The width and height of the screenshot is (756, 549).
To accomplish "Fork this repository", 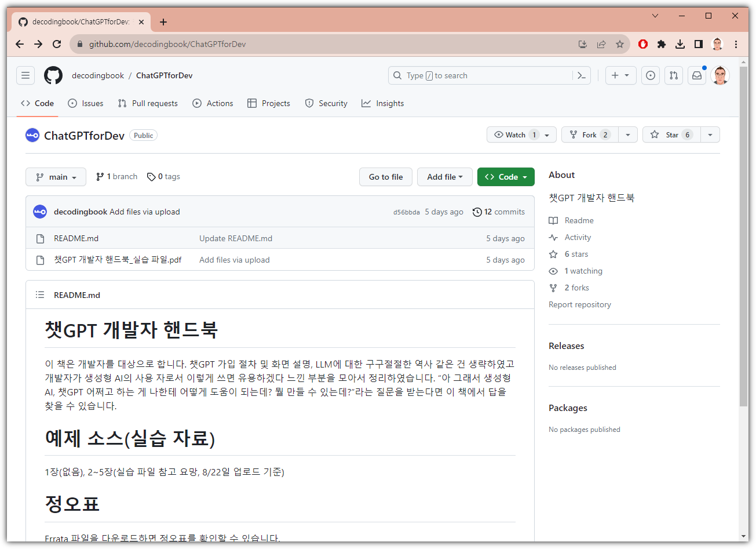I will tap(590, 134).
